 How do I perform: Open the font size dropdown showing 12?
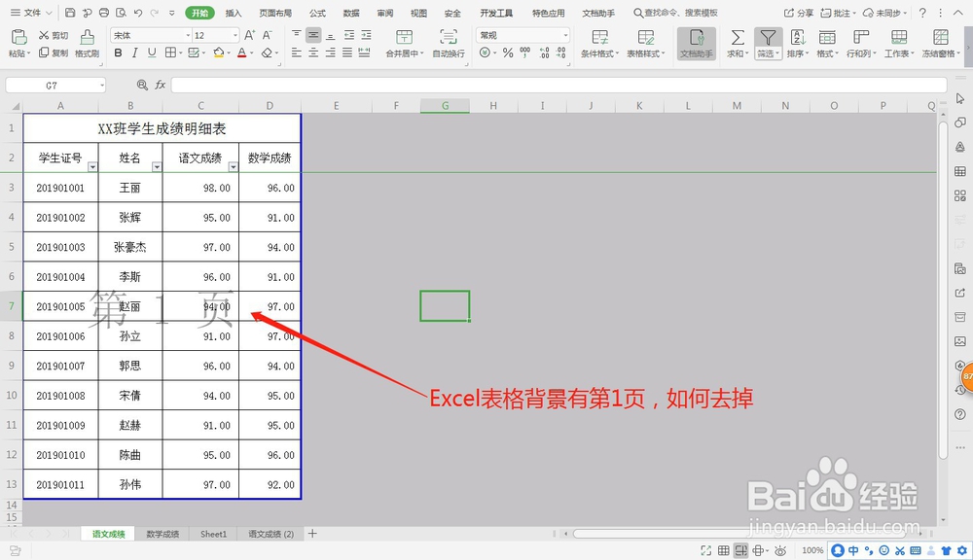235,35
